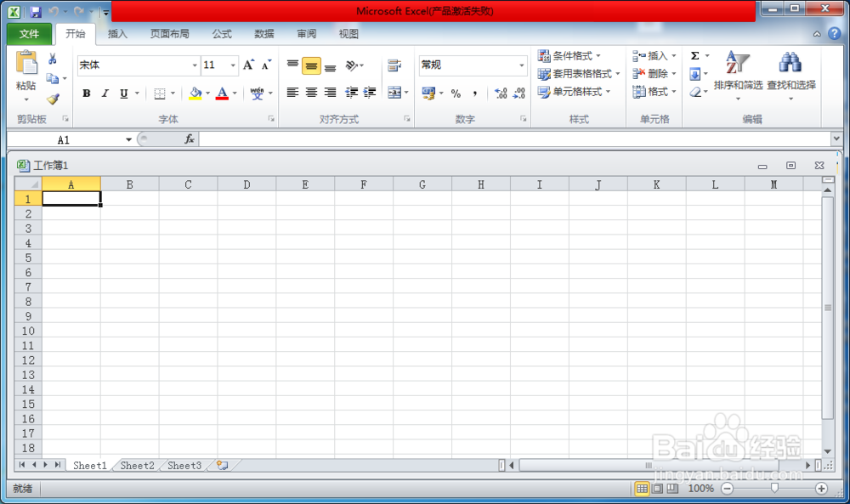Zoom out with minus button
The image size is (850, 504).
(x=728, y=489)
